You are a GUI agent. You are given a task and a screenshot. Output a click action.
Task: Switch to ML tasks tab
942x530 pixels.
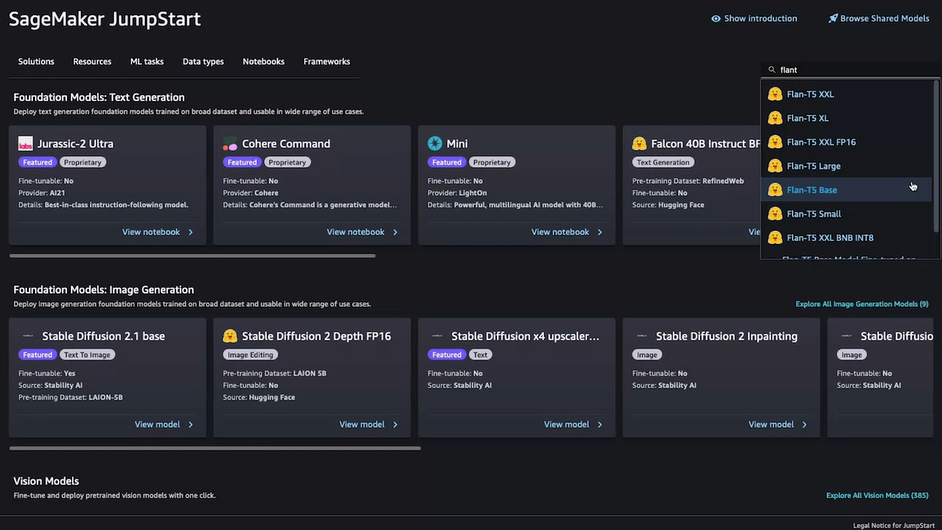pos(147,61)
